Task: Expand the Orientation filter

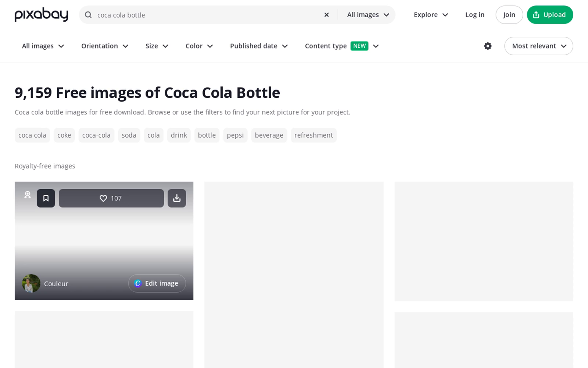Action: point(105,46)
